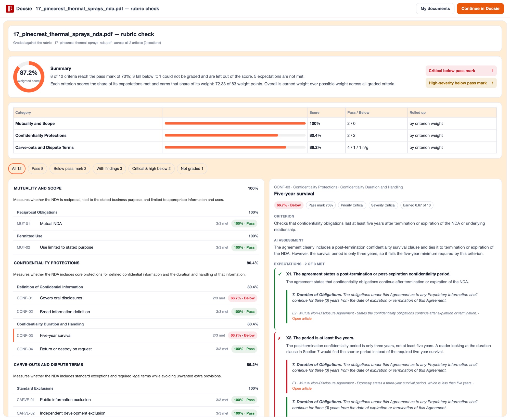Image resolution: width=510 pixels, height=420 pixels.
Task: Click Open article link under E1 evidence
Action: point(302,389)
